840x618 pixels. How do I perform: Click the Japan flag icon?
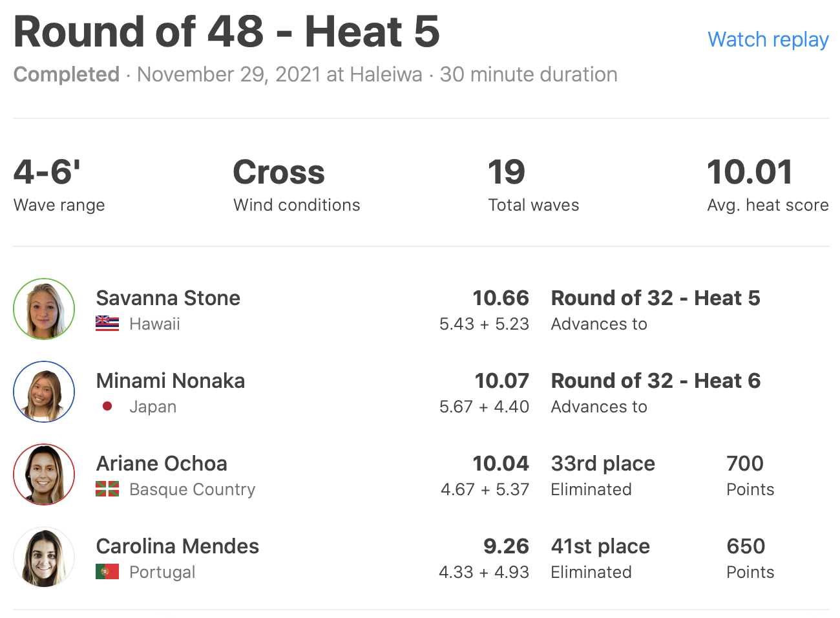(x=107, y=407)
